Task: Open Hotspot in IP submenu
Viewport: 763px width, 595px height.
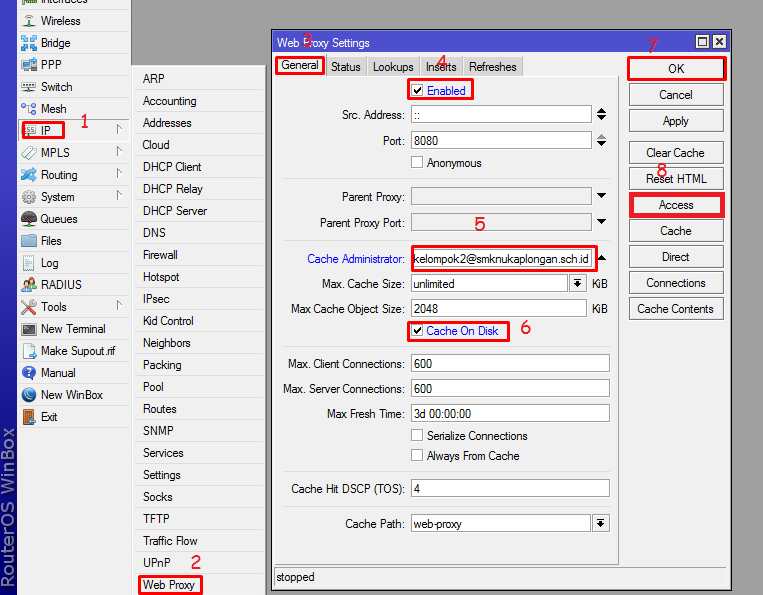Action: tap(161, 277)
